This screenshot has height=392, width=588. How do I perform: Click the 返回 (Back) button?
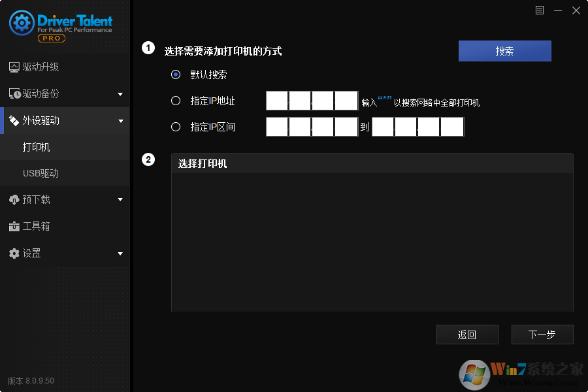(x=467, y=334)
